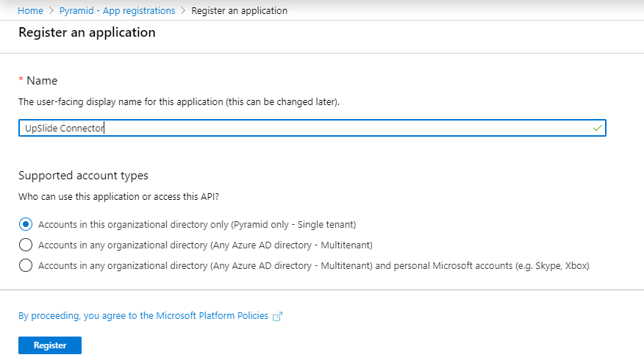Click the 'Any Azure AD directory - Multitenant)' label ending
644x363 pixels.
291,245
